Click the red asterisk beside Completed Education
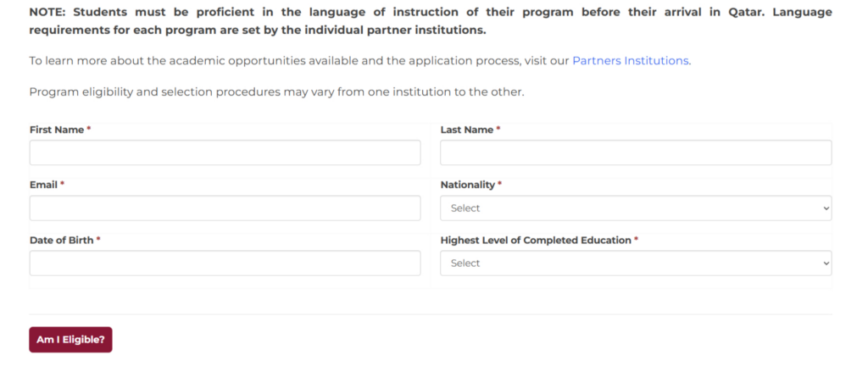 coord(637,240)
